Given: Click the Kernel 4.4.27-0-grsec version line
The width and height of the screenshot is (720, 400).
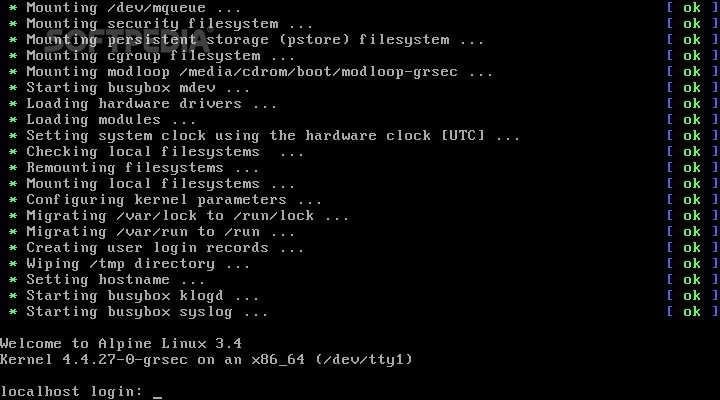Looking at the screenshot, I should [207, 359].
